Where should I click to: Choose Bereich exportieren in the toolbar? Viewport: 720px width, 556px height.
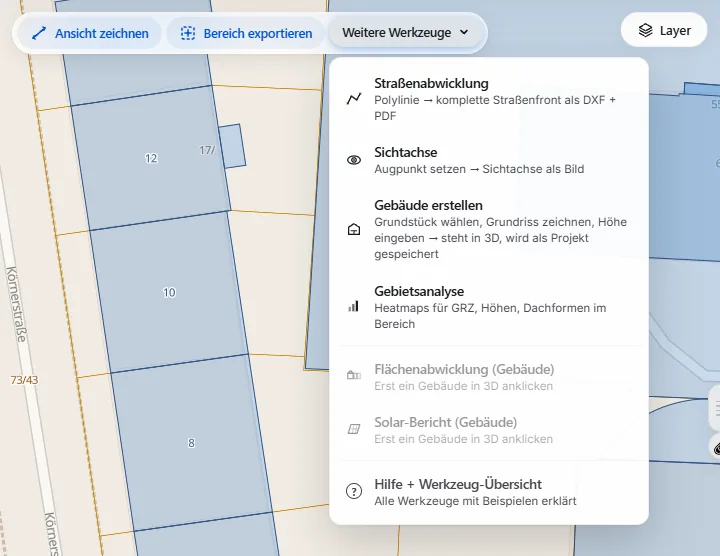coord(246,33)
